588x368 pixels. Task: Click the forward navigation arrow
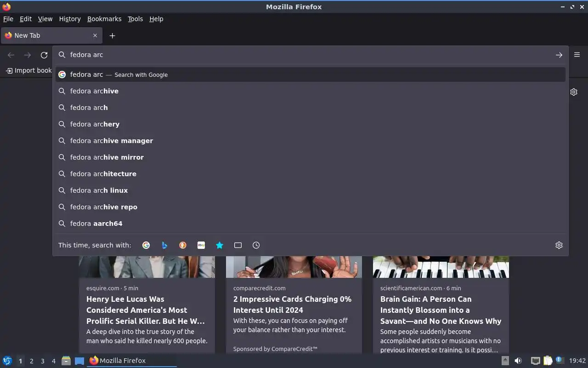[28, 55]
